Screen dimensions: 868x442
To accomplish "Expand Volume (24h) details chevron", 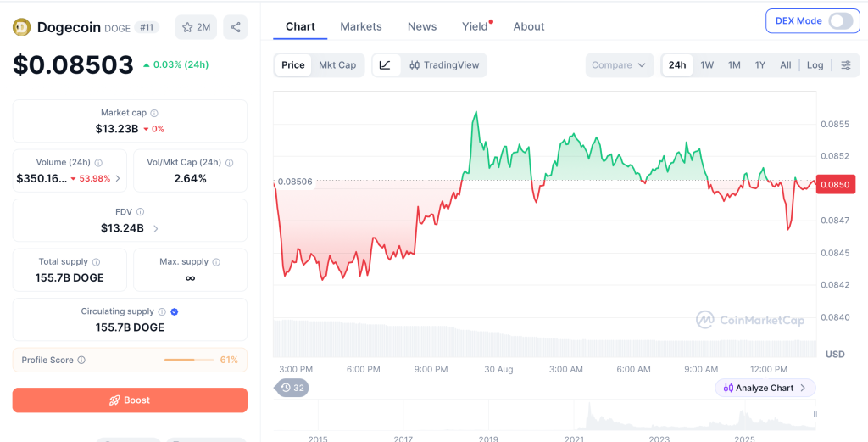I will [x=117, y=178].
